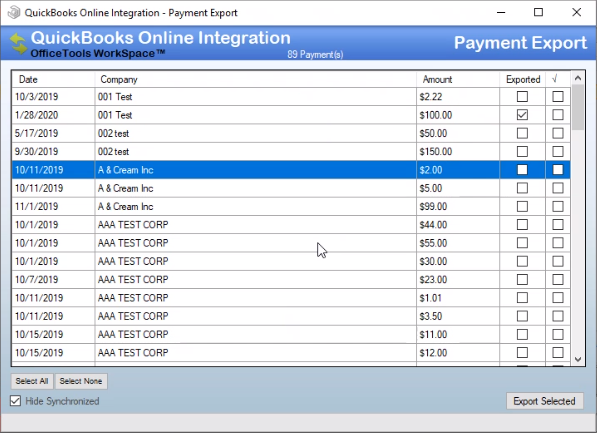Click the $1.01 amount cell

click(458, 298)
